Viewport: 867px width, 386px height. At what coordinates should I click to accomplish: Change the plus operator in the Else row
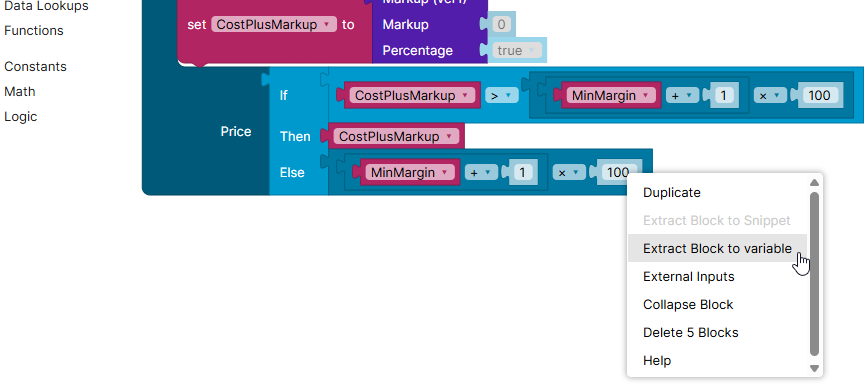[x=480, y=172]
